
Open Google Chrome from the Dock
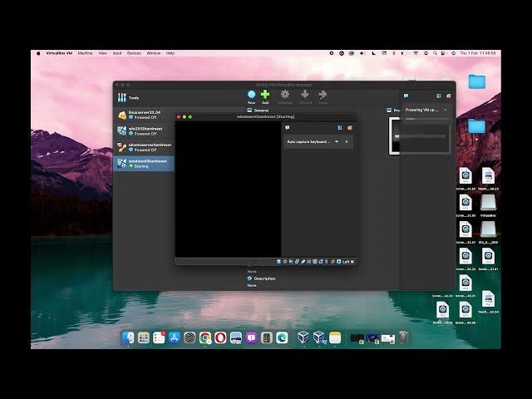[205, 337]
